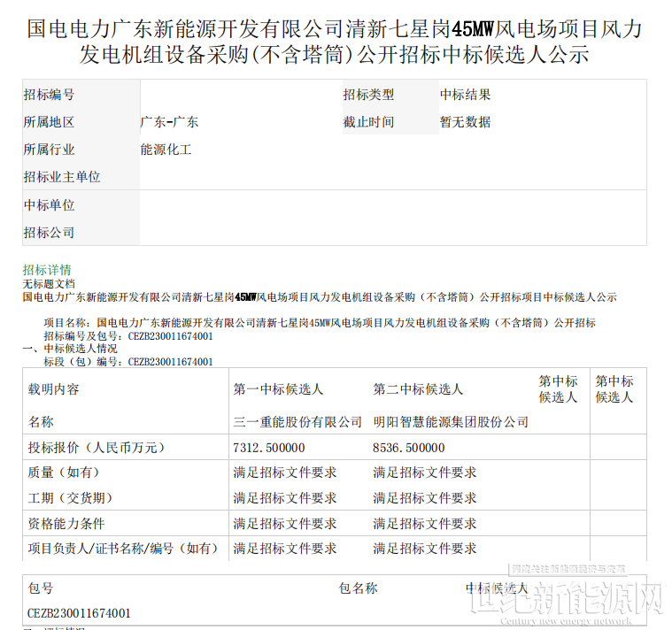The width and height of the screenshot is (672, 630).
Task: Click the 招标公司 label
Action: (x=49, y=233)
